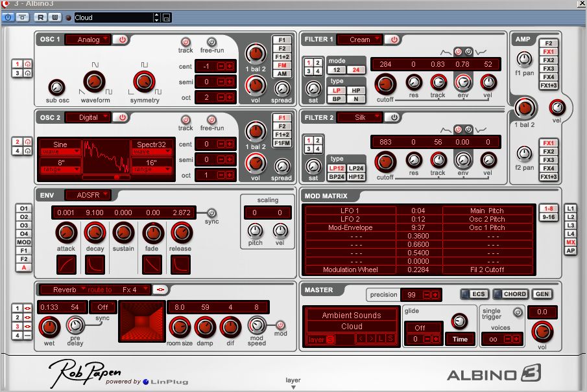Image resolution: width=587 pixels, height=392 pixels.
Task: Select Filter 1 HP type button
Action: (355, 91)
